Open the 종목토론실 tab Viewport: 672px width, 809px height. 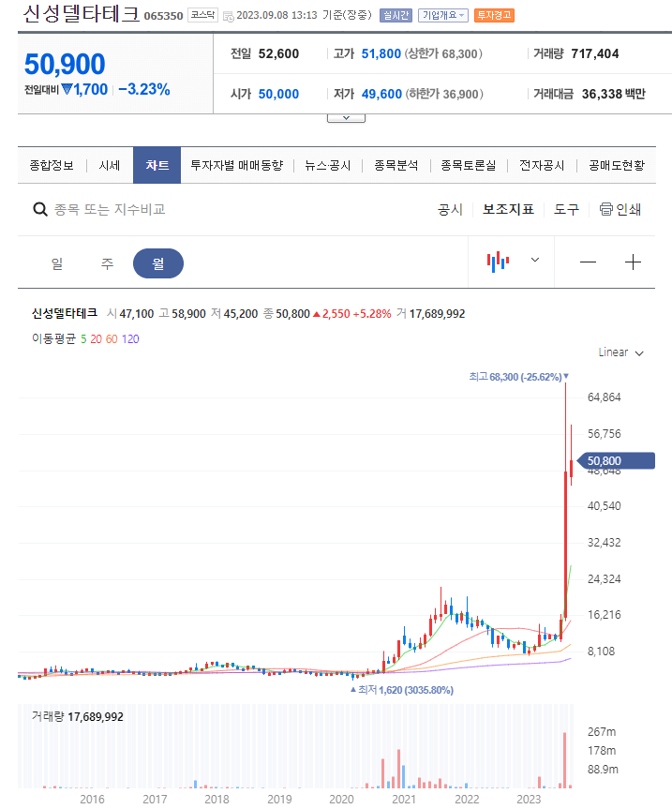(469, 165)
